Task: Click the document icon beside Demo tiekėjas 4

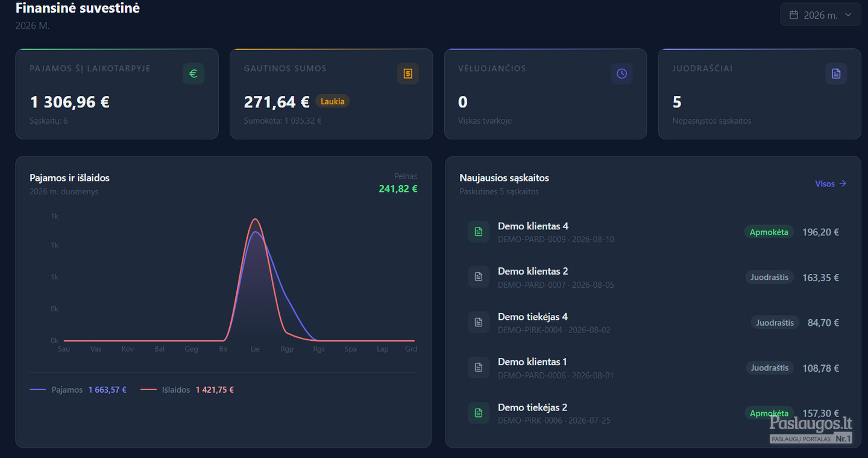Action: [x=479, y=322]
